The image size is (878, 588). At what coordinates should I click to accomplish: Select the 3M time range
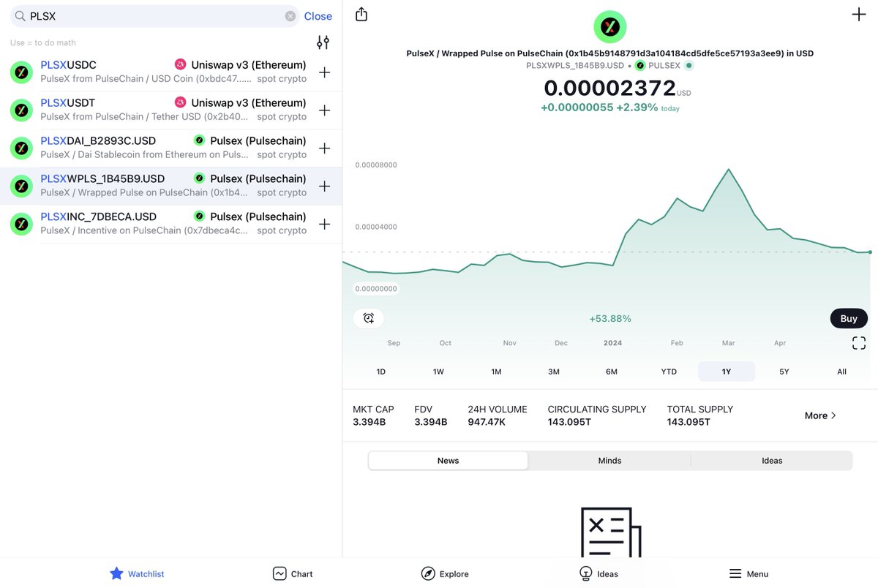tap(554, 372)
